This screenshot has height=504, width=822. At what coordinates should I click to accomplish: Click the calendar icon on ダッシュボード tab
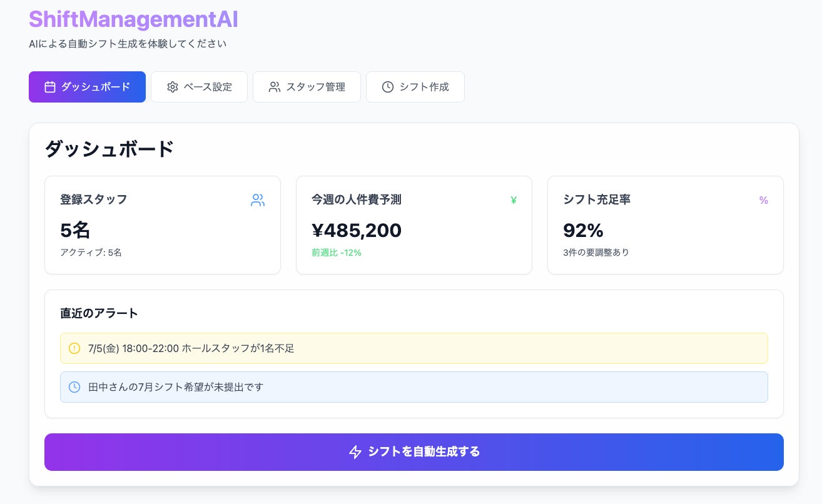point(50,87)
